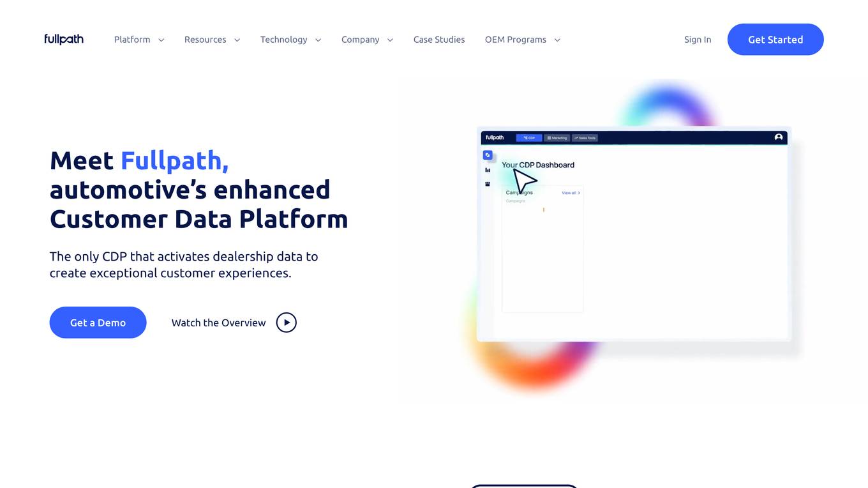This screenshot has width=868, height=488.
Task: Click the user avatar icon in the dashboard preview
Action: [779, 137]
